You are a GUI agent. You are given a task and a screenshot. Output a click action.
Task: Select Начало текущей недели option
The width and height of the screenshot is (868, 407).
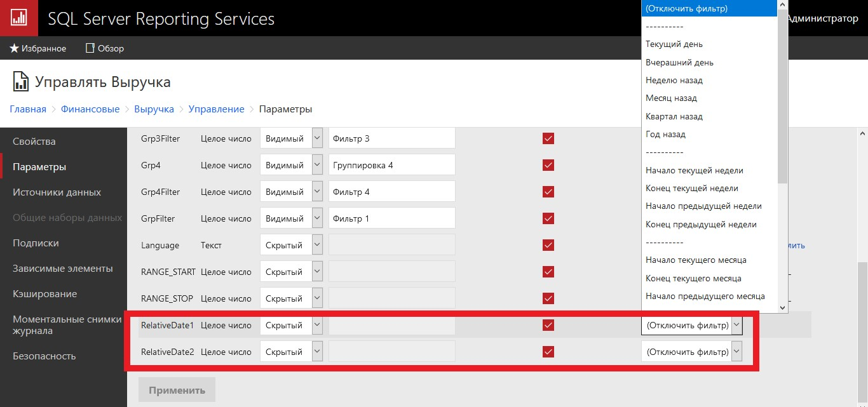point(709,170)
